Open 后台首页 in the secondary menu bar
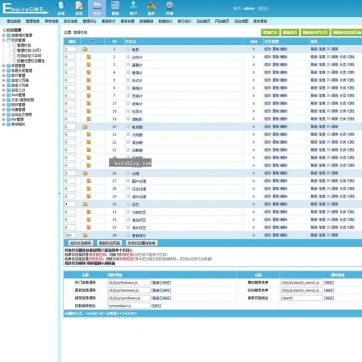362x362 pixels. click(203, 21)
